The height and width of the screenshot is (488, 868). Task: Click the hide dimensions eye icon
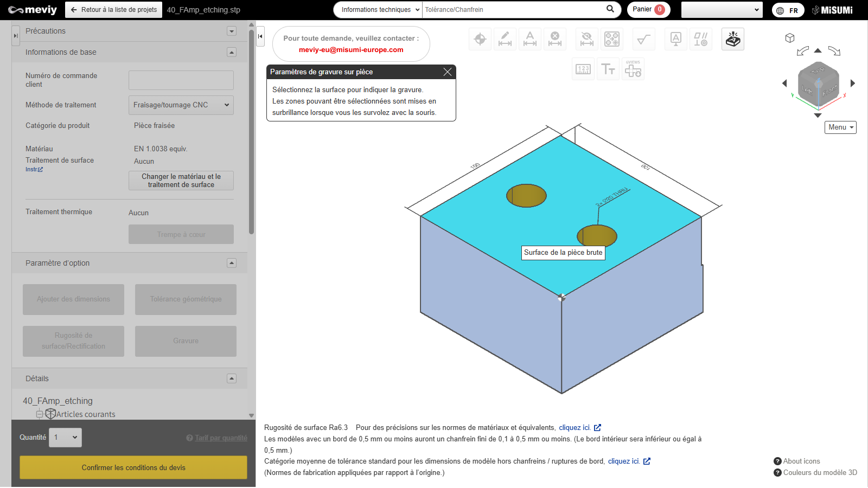click(586, 39)
